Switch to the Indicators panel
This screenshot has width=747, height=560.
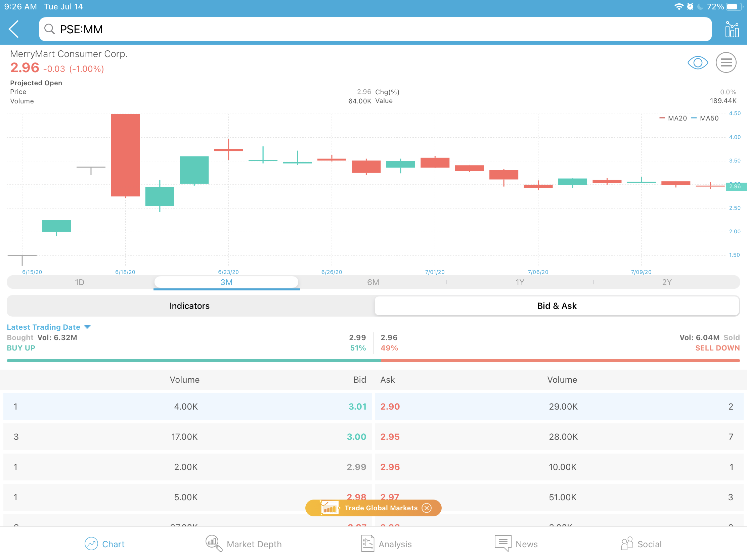(190, 306)
